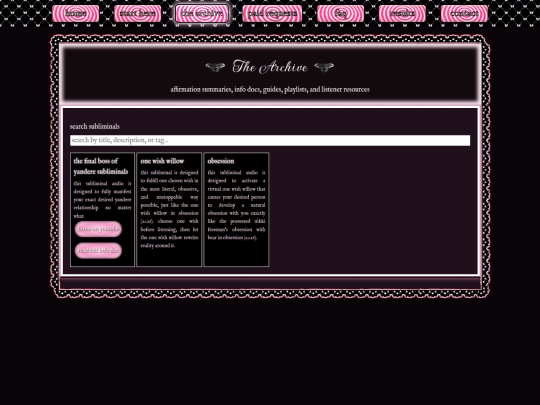
Task: Open the 'paid requests' page
Action: (x=272, y=14)
